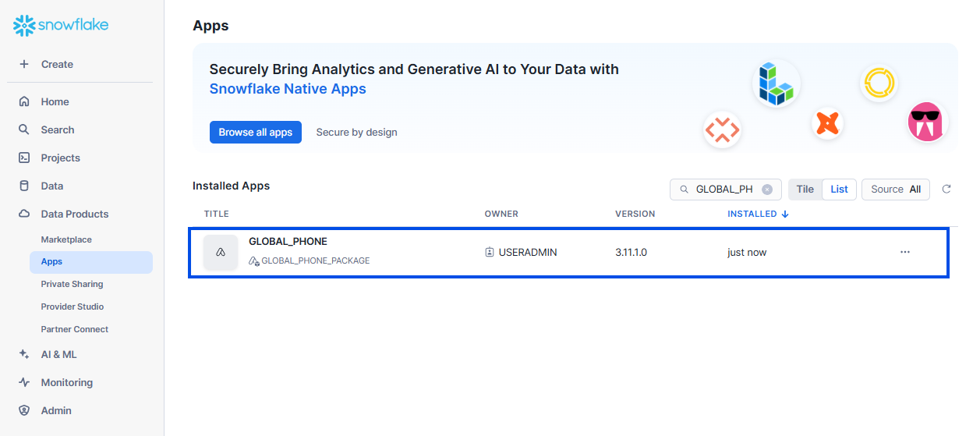
Task: Click the yellow ring app logo in banner
Action: (x=879, y=82)
